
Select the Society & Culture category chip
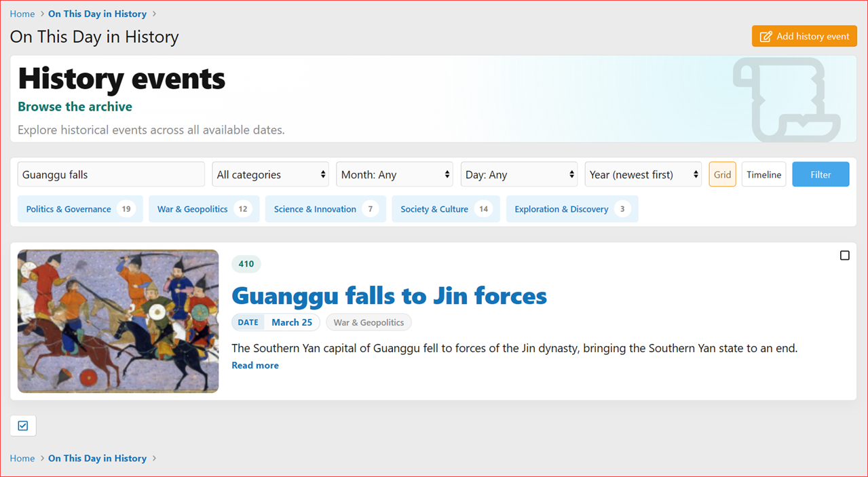pyautogui.click(x=445, y=208)
